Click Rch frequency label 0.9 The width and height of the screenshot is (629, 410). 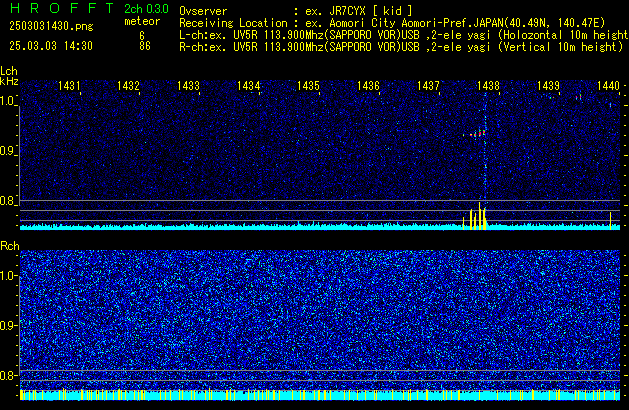[7, 325]
